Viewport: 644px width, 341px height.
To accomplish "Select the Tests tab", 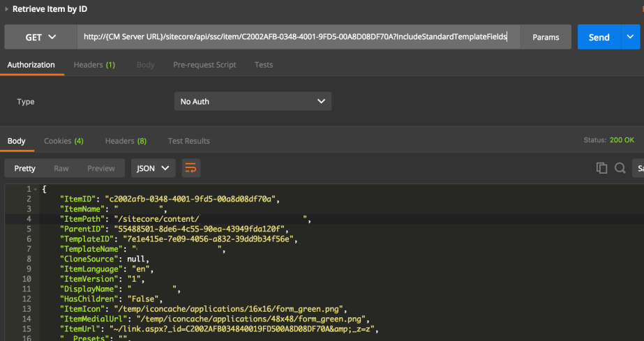I will [264, 65].
